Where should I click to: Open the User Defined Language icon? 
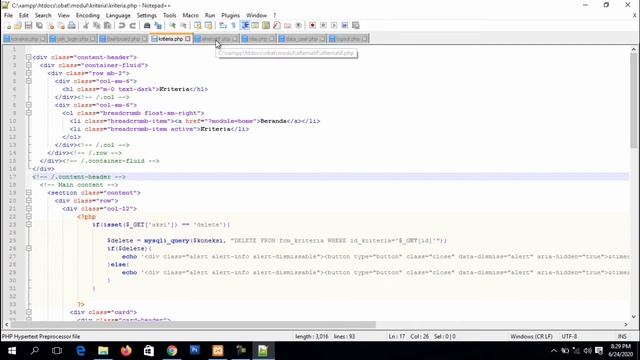click(x=255, y=26)
